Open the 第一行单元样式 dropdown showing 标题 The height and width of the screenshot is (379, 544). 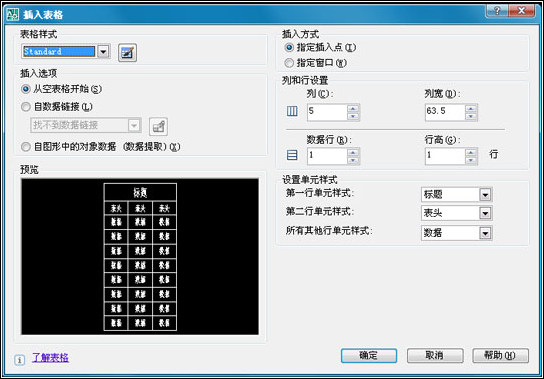(x=485, y=194)
